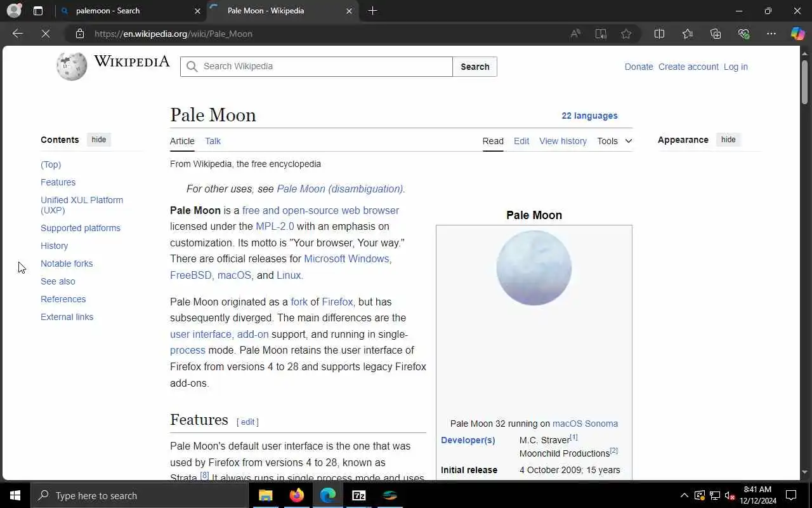Click the Search Wikipedia input field
The image size is (812, 508).
(x=317, y=66)
